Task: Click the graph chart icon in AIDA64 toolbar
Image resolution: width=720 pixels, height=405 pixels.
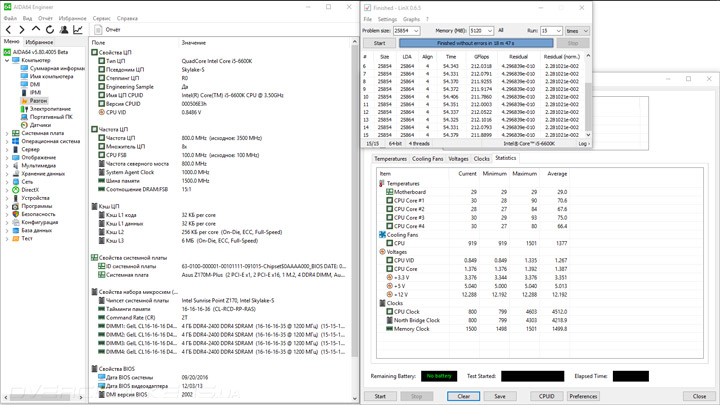Action: click(78, 30)
